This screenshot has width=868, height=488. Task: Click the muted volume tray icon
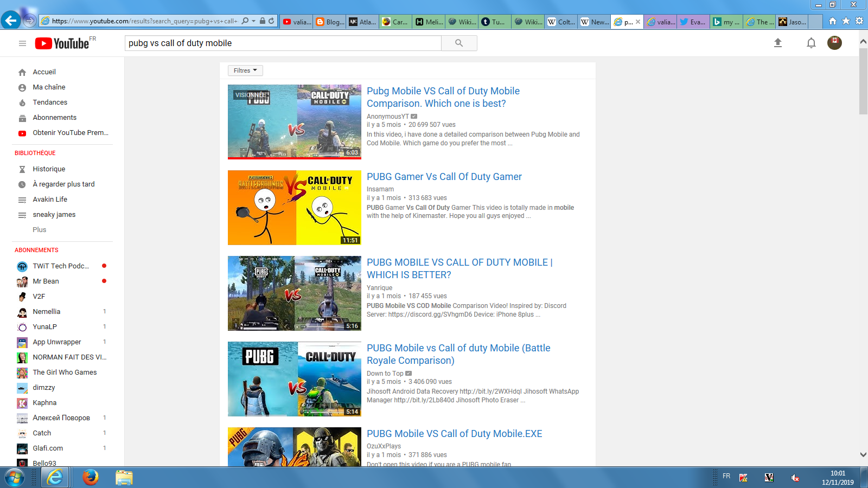point(795,478)
